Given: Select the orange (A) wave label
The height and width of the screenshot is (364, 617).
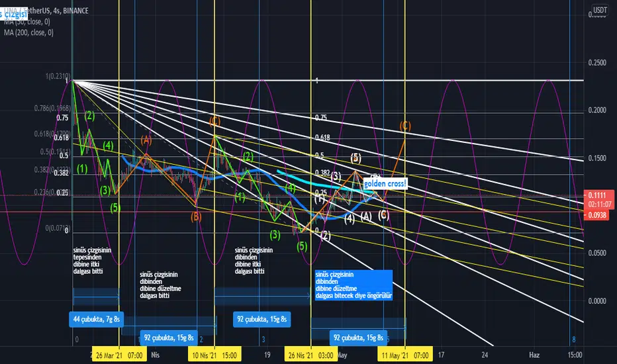Looking at the screenshot, I should click(x=146, y=140).
